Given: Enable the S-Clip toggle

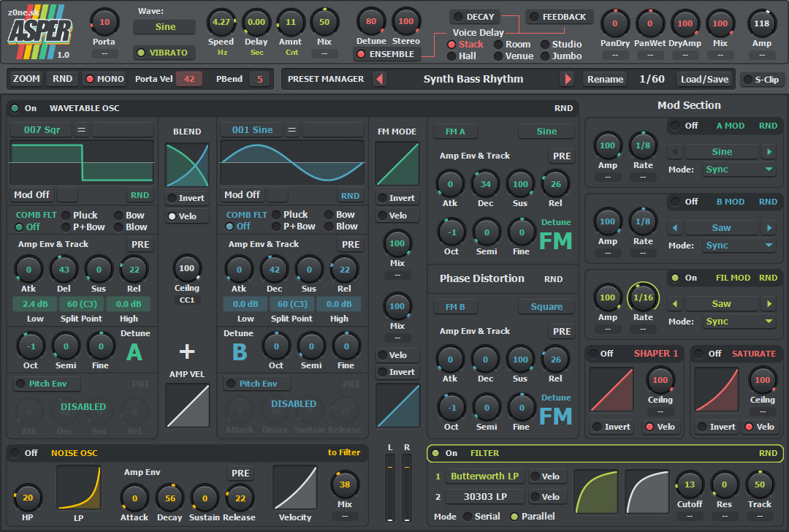Looking at the screenshot, I should click(x=761, y=80).
